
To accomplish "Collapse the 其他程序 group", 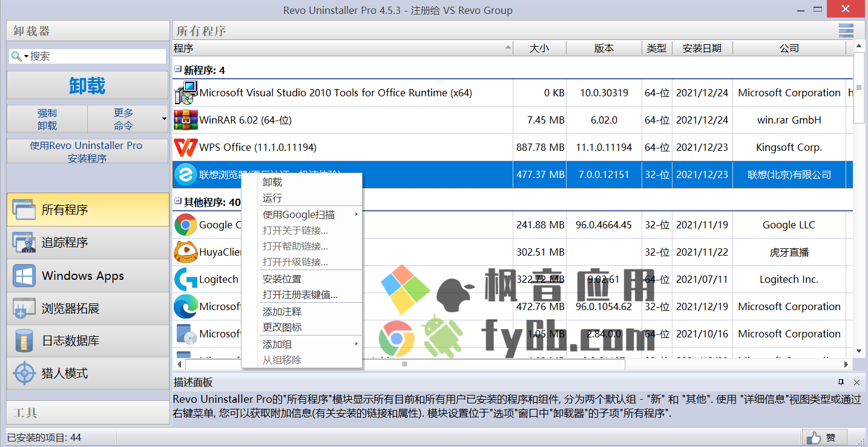I will click(x=178, y=201).
